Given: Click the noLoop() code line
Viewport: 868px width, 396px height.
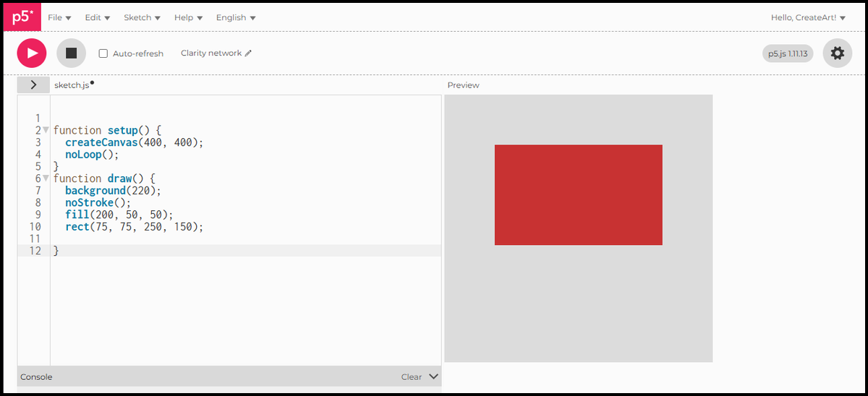Looking at the screenshot, I should point(91,154).
